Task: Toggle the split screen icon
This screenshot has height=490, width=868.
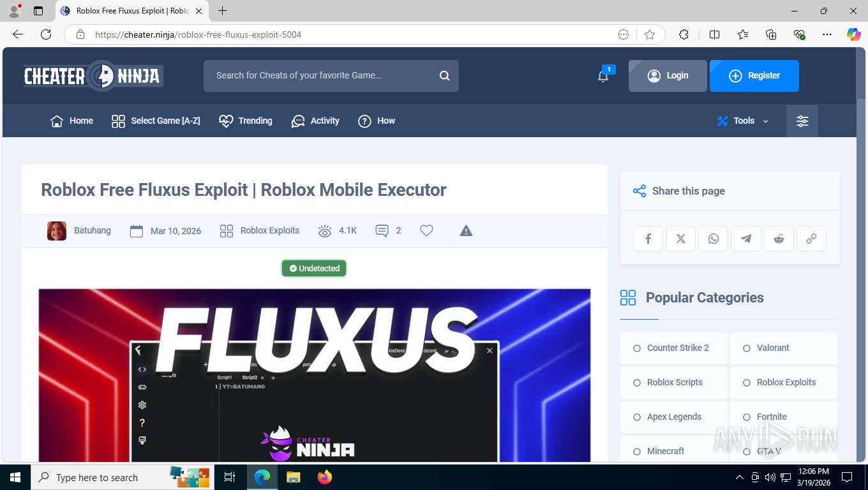Action: [x=715, y=34]
